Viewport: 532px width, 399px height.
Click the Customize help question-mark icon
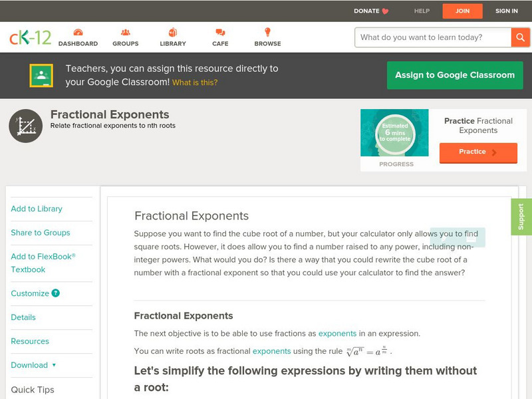pos(56,293)
